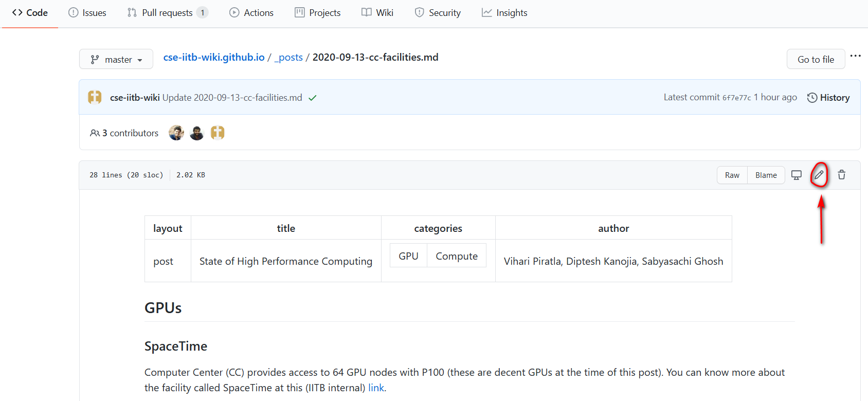Screen dimensions: 868x401
Task: Open the second contributor avatar
Action: pyautogui.click(x=197, y=133)
